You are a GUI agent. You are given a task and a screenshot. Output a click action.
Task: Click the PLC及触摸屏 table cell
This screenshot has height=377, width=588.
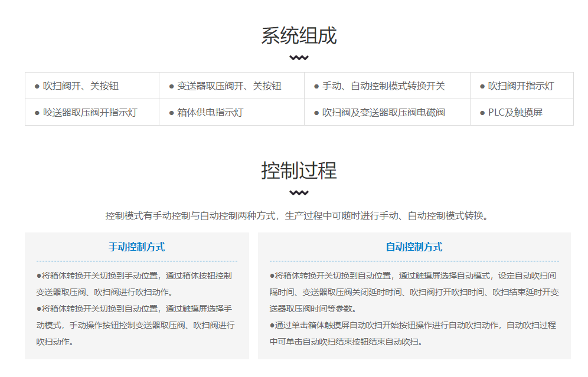(x=522, y=113)
